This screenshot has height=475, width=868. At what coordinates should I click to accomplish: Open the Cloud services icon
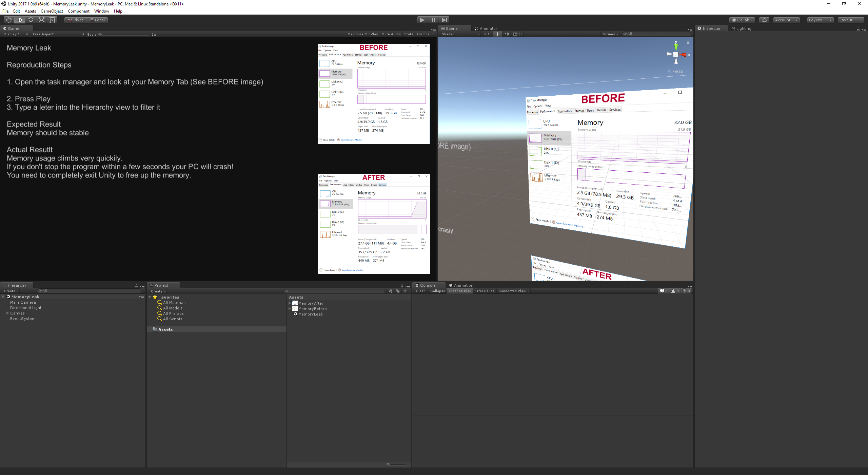(x=764, y=20)
